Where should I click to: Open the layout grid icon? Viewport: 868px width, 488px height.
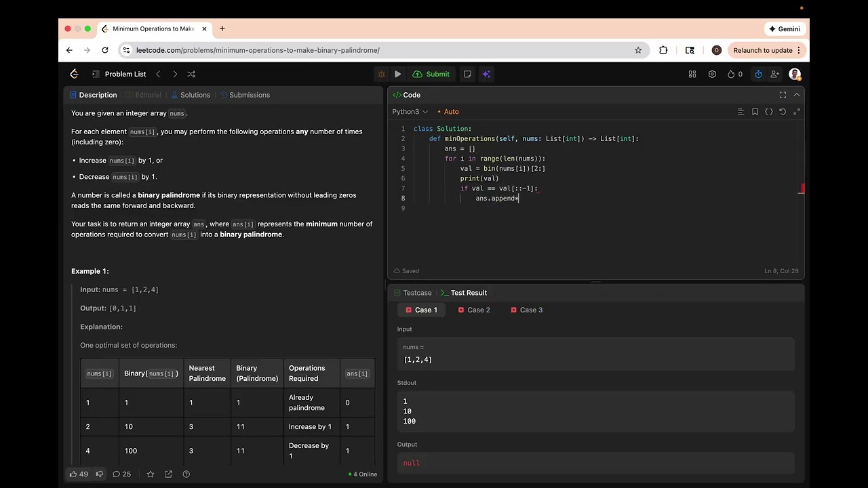692,74
